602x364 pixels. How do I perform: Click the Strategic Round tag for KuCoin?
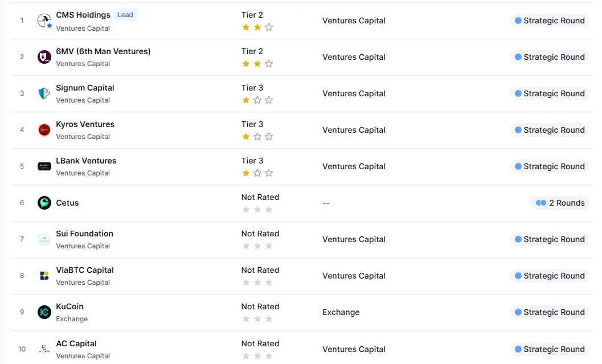click(550, 312)
